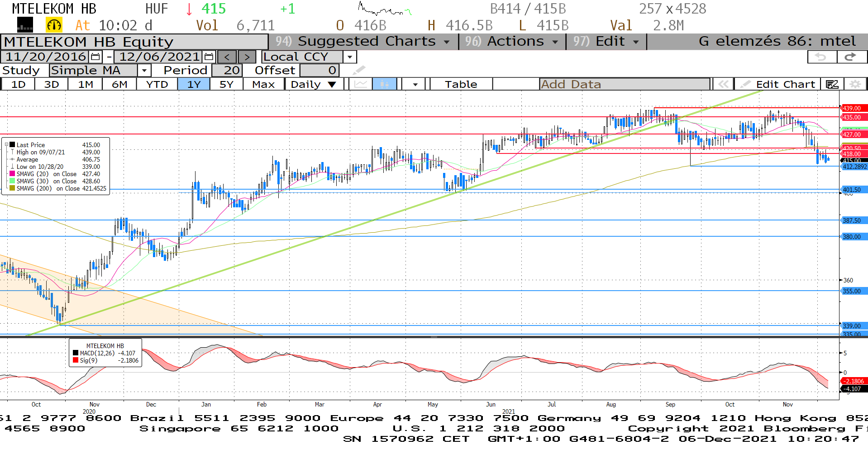Click intraday sparkline mini chart
The image size is (868, 464).
[x=385, y=9]
